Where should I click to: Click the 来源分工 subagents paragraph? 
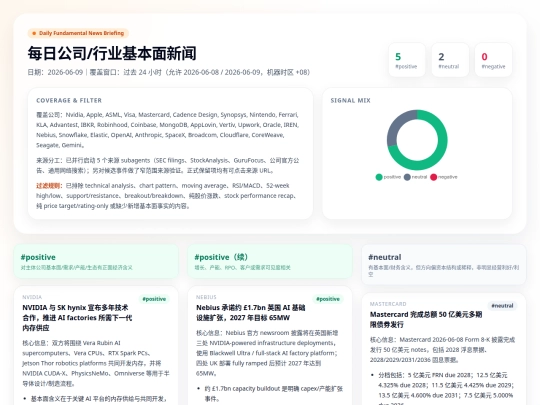click(168, 165)
